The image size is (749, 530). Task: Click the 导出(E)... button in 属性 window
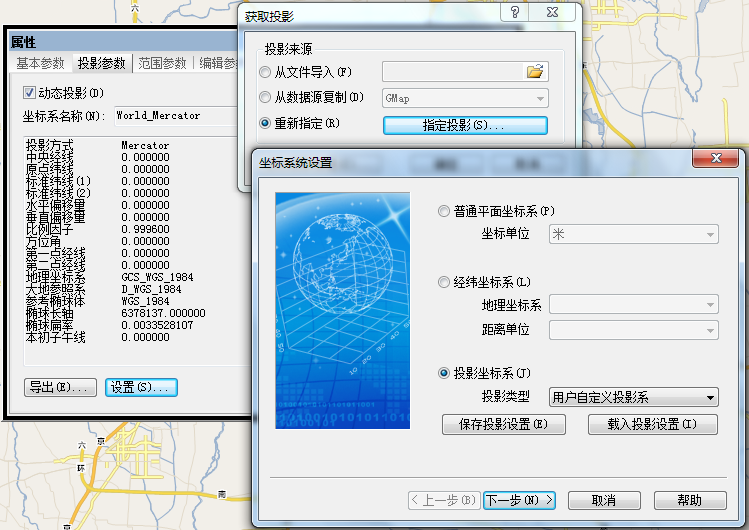point(60,387)
